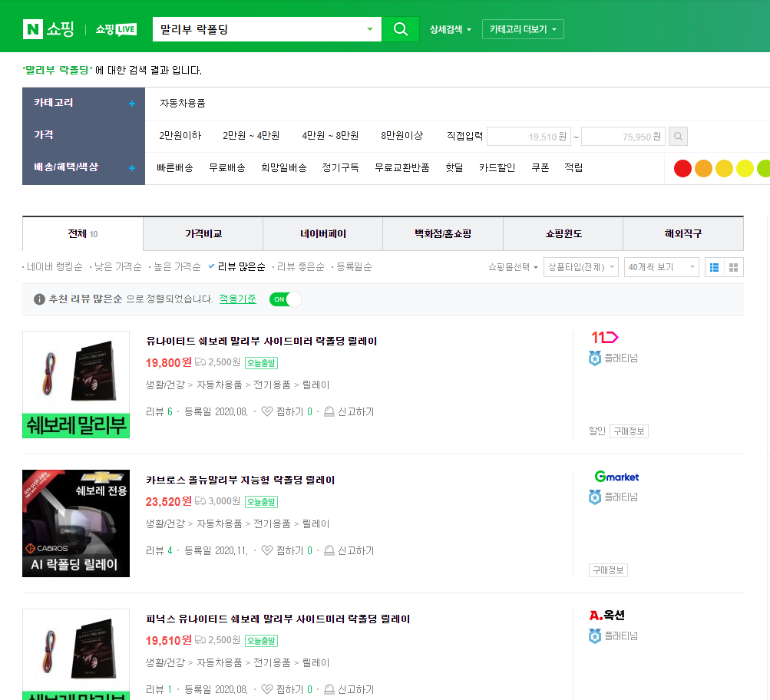Image resolution: width=770 pixels, height=700 pixels.
Task: Click 찜하기 heart for 19,510원 item
Action: click(x=266, y=689)
